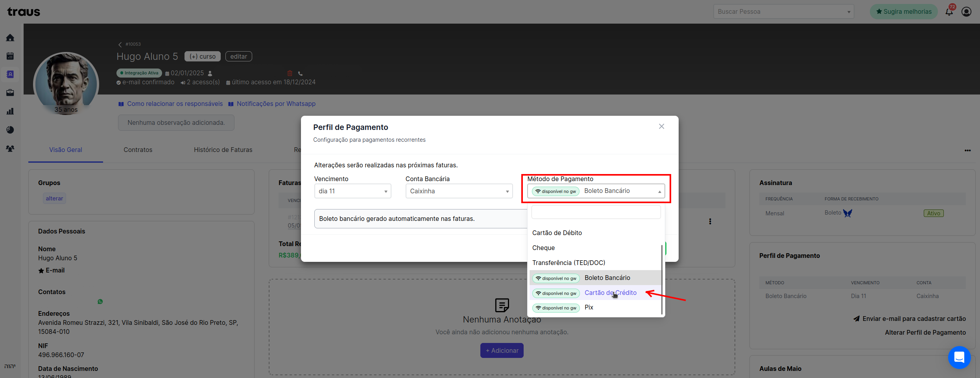Screen dimensions: 980x378
Task: Open the user account avatar icon
Action: (x=966, y=11)
